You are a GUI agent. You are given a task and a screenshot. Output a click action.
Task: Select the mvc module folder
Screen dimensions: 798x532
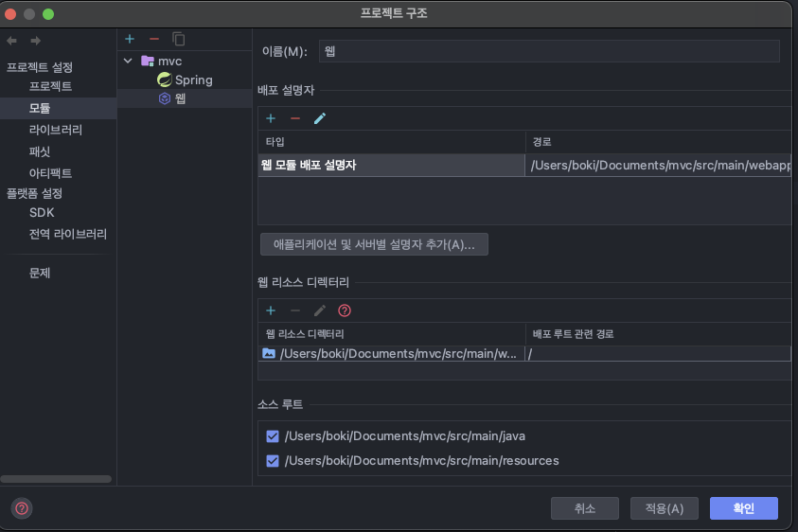(170, 62)
